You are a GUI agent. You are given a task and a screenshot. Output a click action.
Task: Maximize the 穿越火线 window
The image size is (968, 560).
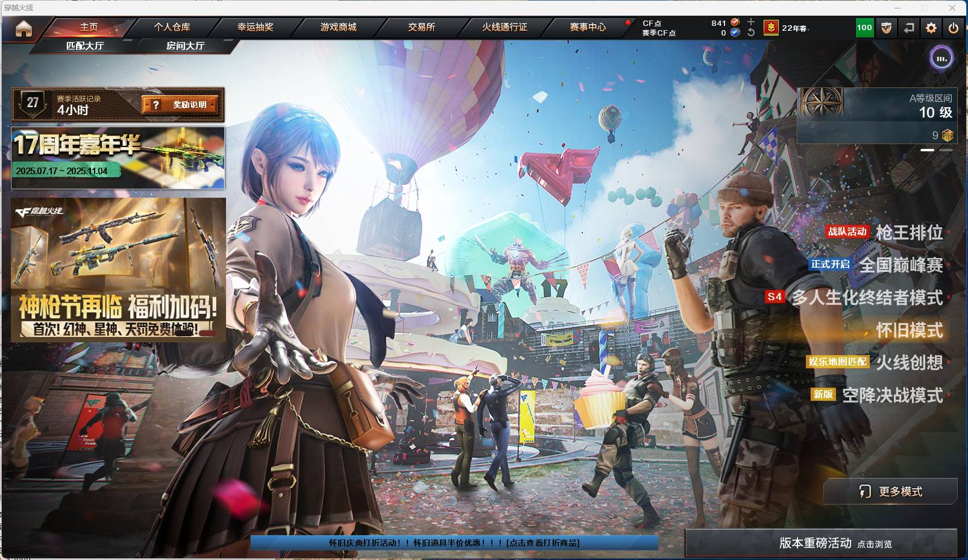pos(925,8)
